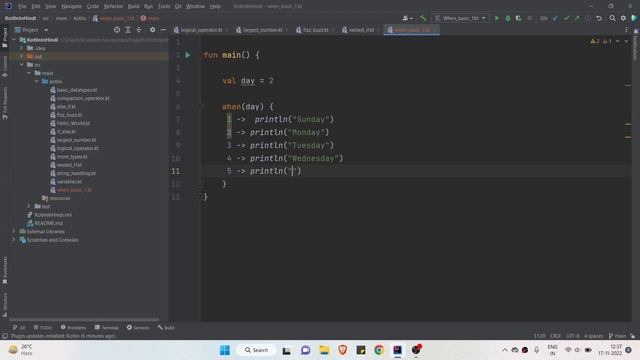Open Chrome from the taskbar
The height and width of the screenshot is (360, 640).
coord(379,350)
